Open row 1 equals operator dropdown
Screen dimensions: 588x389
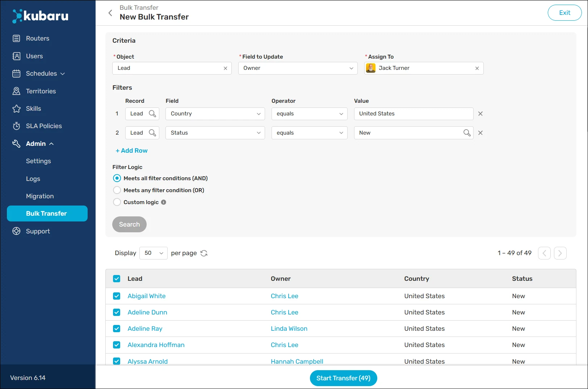[309, 114]
